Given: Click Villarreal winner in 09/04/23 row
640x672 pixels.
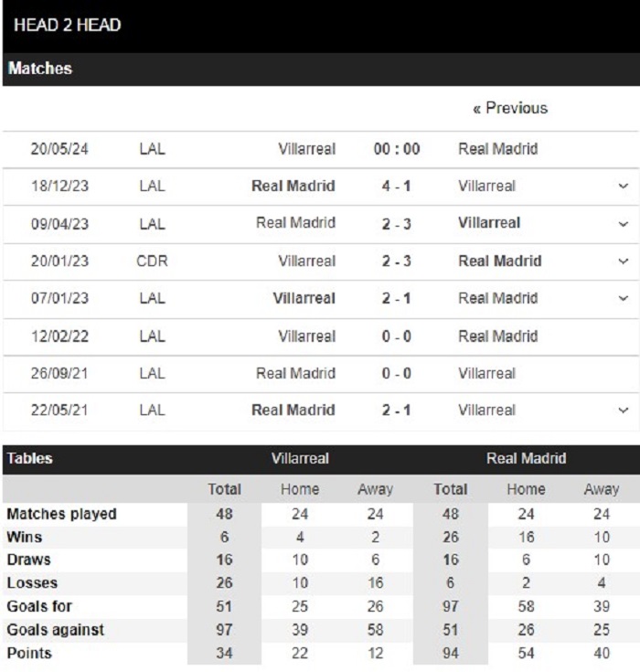Looking at the screenshot, I should [x=489, y=223].
